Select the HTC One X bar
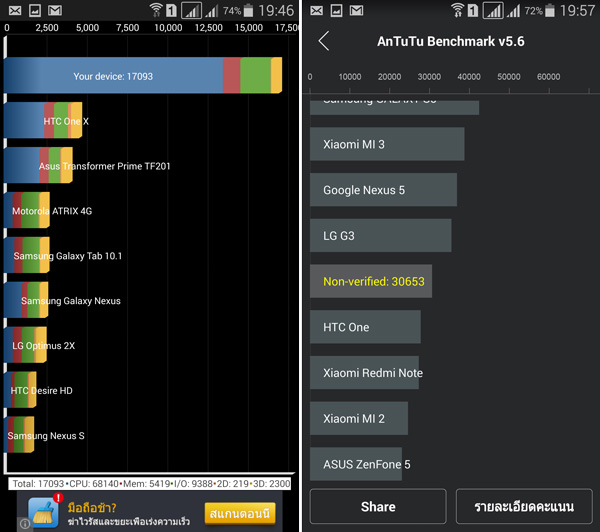The image size is (600, 532). click(43, 120)
